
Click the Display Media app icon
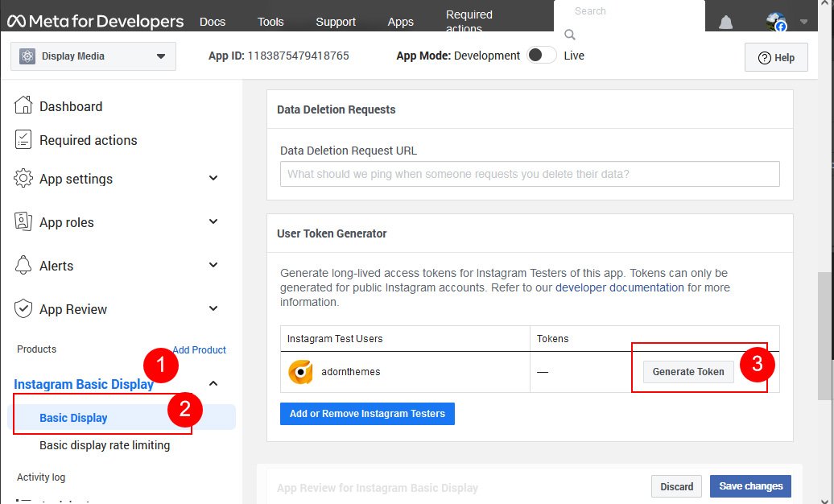[x=28, y=56]
